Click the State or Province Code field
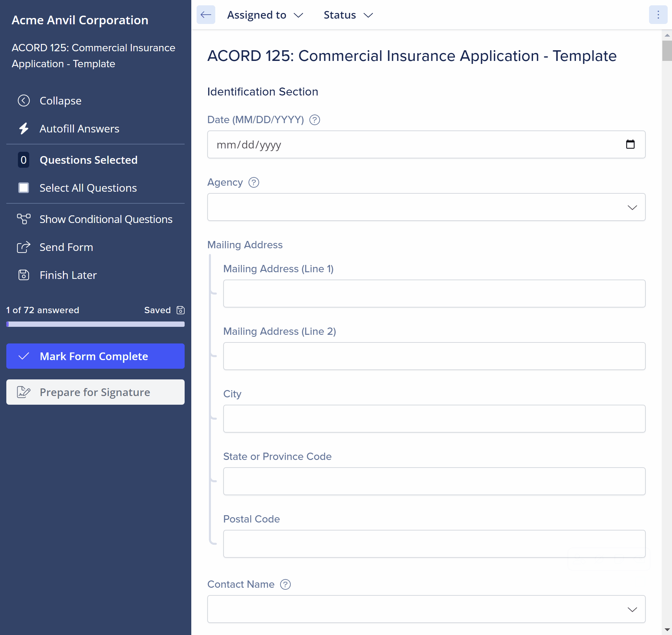Image resolution: width=672 pixels, height=635 pixels. (x=434, y=481)
